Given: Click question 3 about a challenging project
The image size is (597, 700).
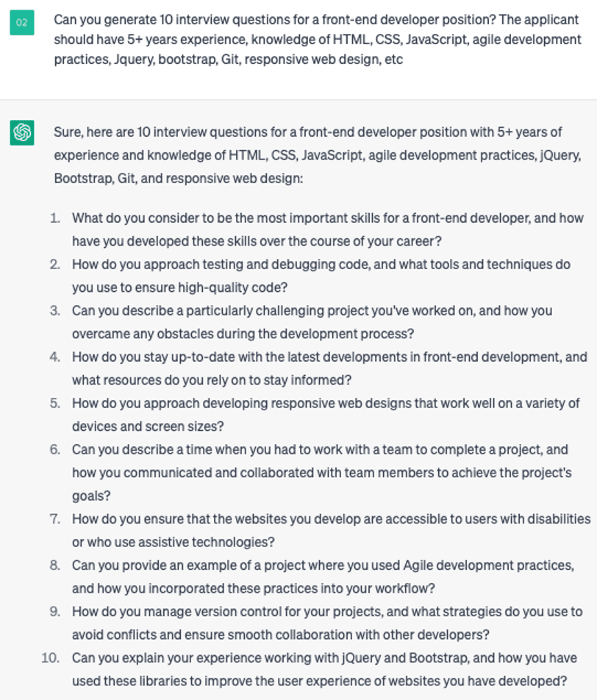Looking at the screenshot, I should point(312,322).
